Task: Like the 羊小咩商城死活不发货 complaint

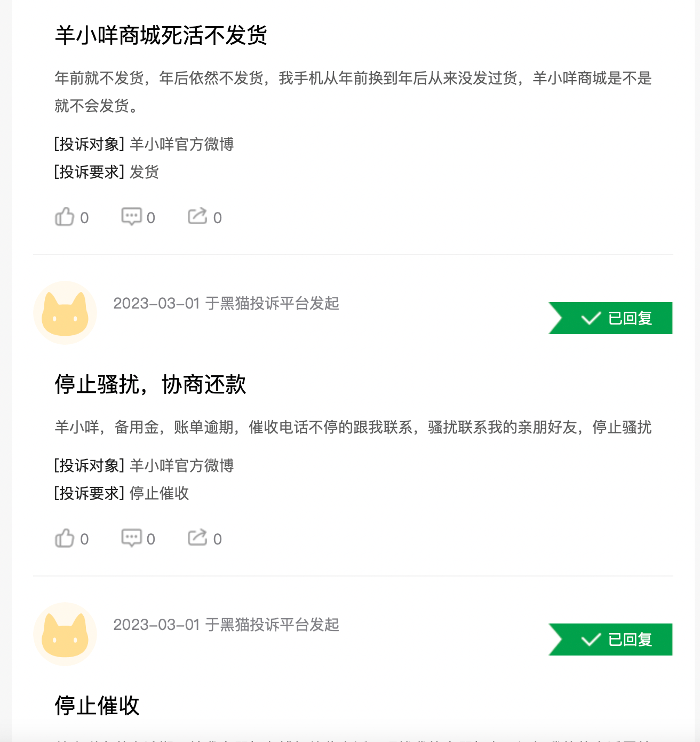Action: click(x=71, y=217)
